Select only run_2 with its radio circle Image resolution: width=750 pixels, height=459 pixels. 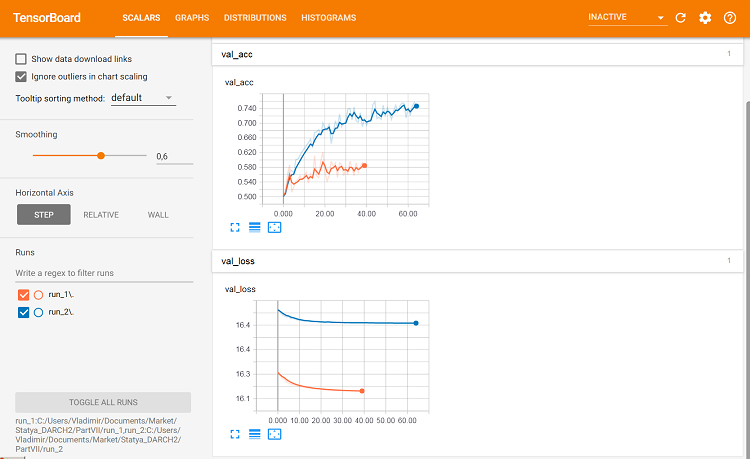coord(39,312)
